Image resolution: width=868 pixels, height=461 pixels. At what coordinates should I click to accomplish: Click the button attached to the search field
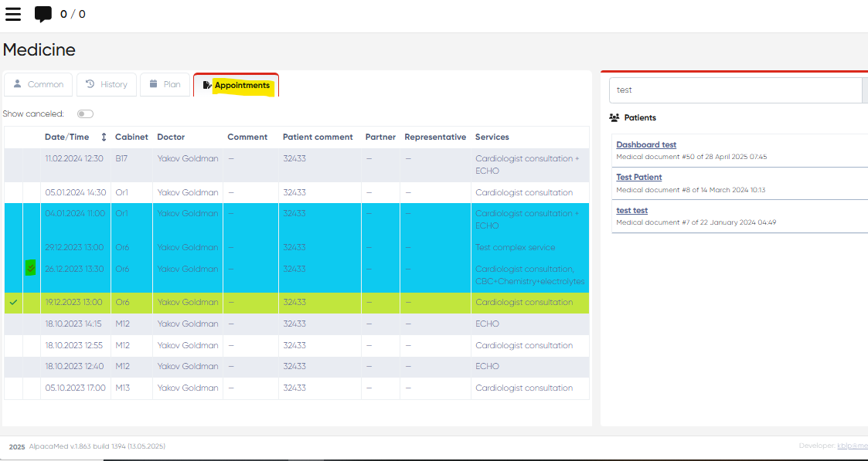865,90
